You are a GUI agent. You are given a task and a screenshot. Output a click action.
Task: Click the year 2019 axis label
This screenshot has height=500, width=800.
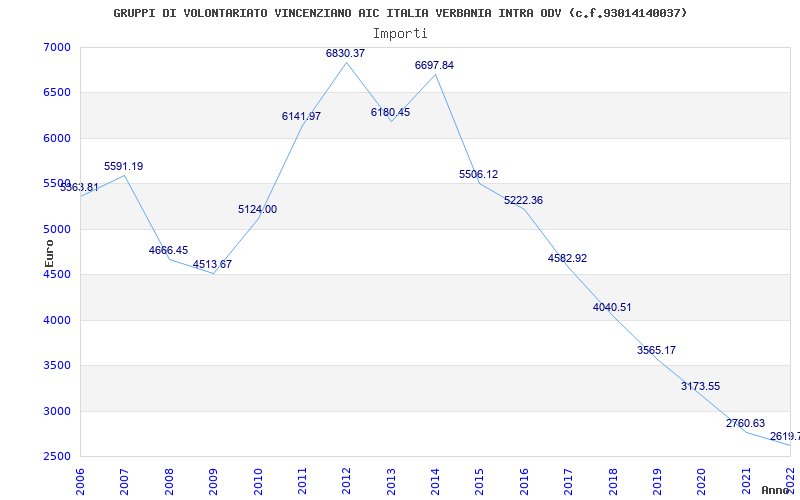[657, 481]
